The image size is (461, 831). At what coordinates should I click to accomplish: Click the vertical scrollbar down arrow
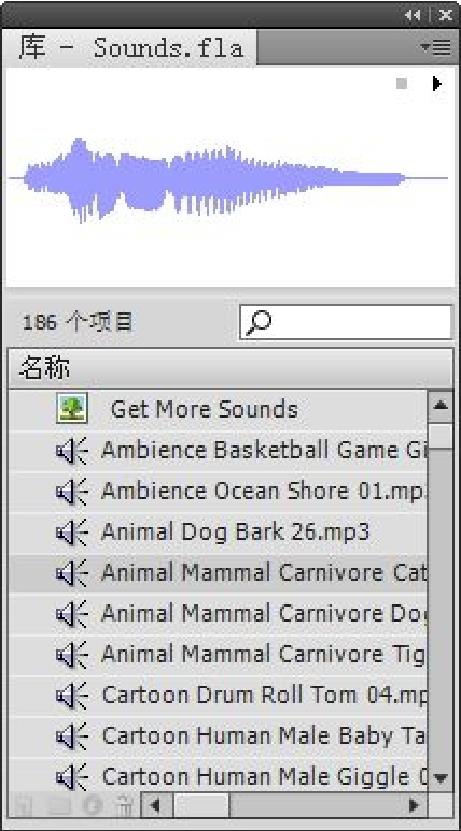click(x=440, y=779)
